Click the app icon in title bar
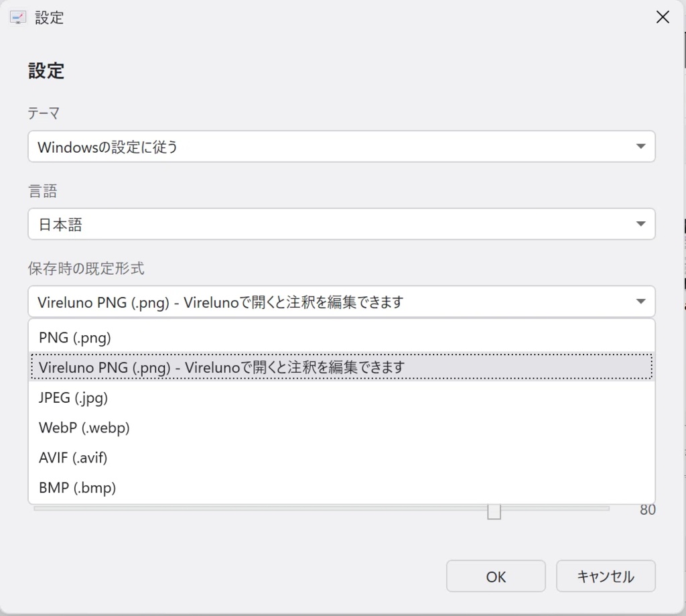This screenshot has width=686, height=616. pyautogui.click(x=18, y=17)
